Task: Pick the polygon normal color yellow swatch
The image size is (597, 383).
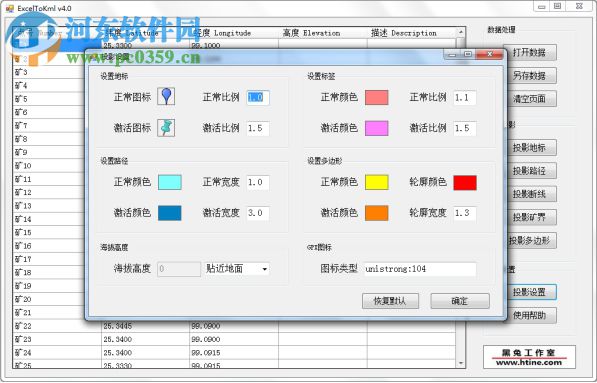Action: (377, 182)
